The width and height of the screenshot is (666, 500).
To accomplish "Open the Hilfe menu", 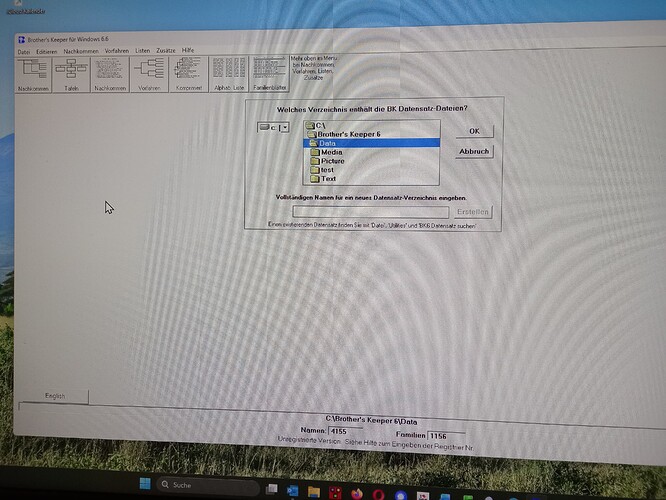I will [188, 50].
